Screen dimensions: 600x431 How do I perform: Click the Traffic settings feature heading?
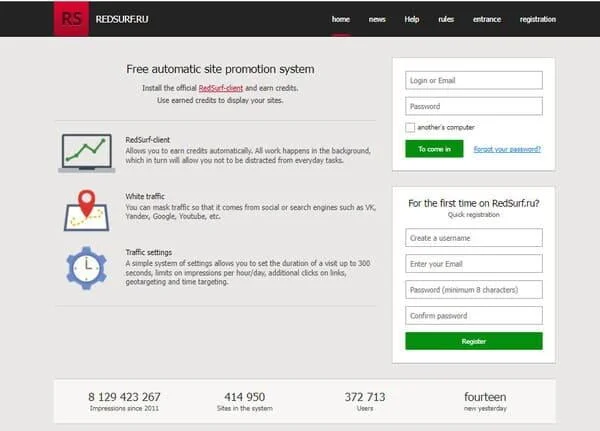point(148,252)
